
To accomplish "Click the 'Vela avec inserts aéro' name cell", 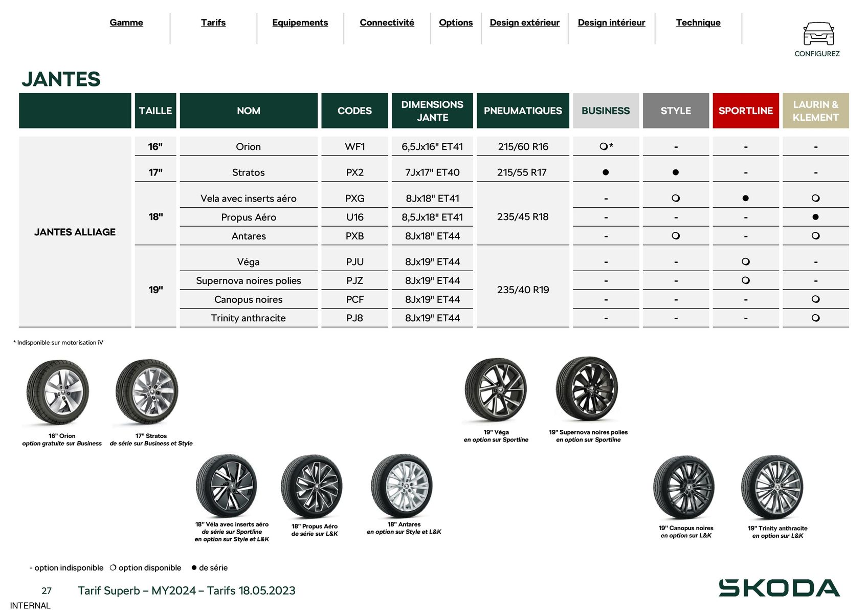I will point(249,198).
